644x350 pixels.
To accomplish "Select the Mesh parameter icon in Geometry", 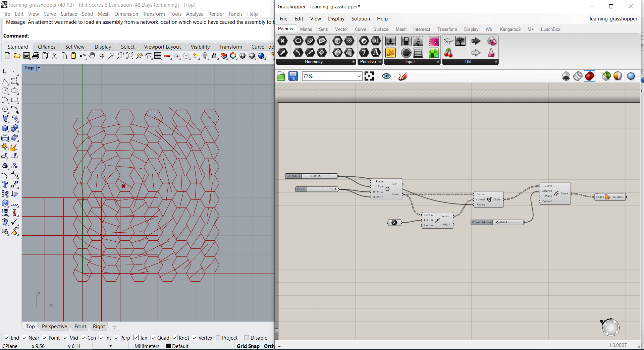I will [x=350, y=41].
